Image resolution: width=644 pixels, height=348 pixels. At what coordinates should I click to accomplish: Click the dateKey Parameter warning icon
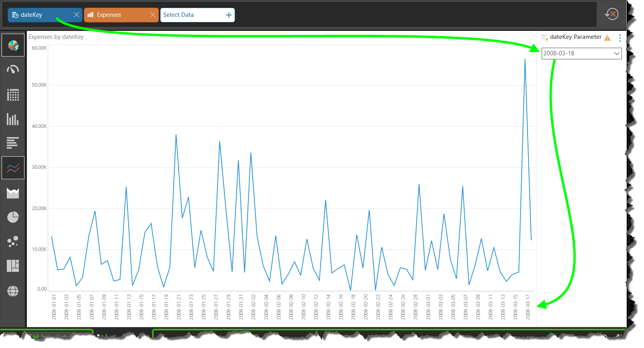[607, 38]
